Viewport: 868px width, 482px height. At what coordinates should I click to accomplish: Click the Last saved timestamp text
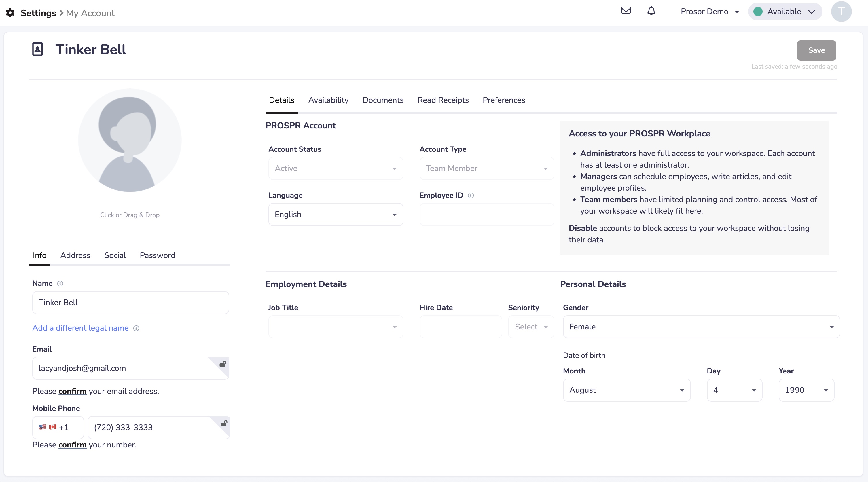point(794,66)
